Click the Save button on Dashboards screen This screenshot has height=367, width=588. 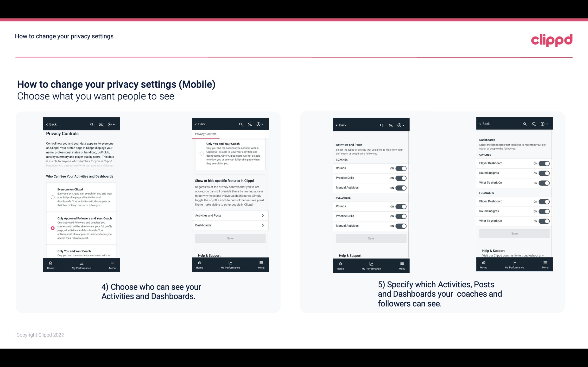(514, 233)
